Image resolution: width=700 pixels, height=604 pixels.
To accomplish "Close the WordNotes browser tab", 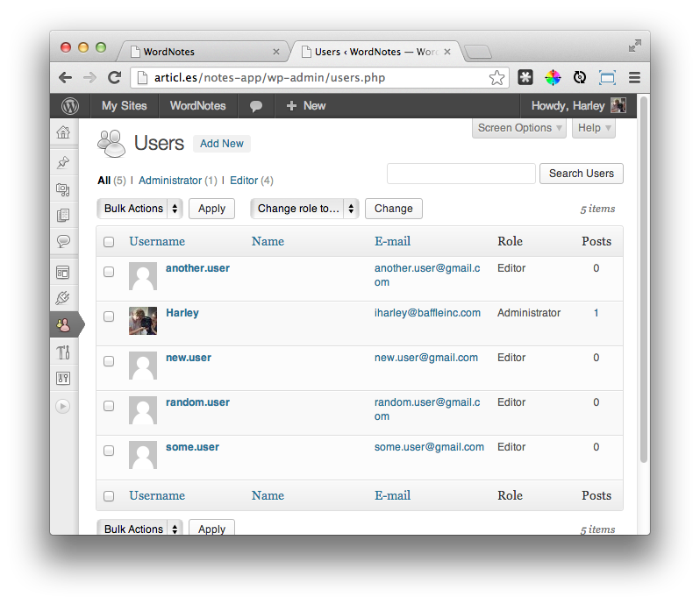I will point(276,52).
